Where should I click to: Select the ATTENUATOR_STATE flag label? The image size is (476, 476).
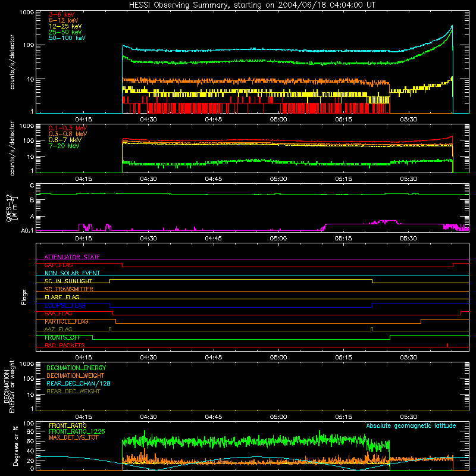pos(72,257)
